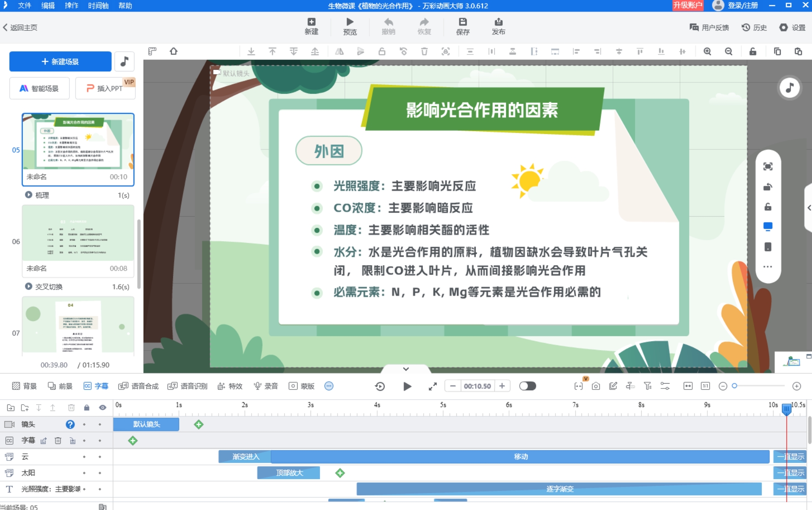The height and width of the screenshot is (510, 812).
Task: Click the round music note button on the canvas
Action: 790,88
